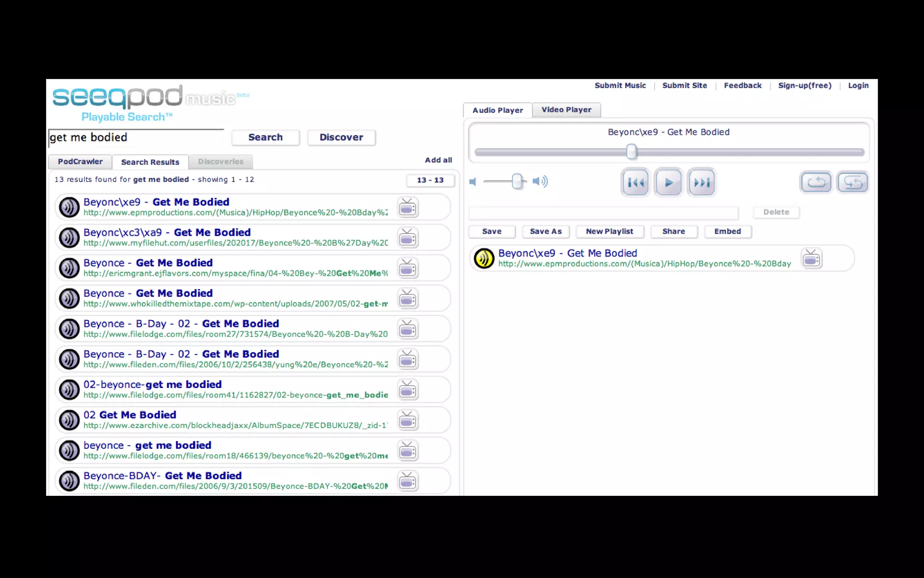
Task: Open the Sign-up(free) link
Action: 804,85
